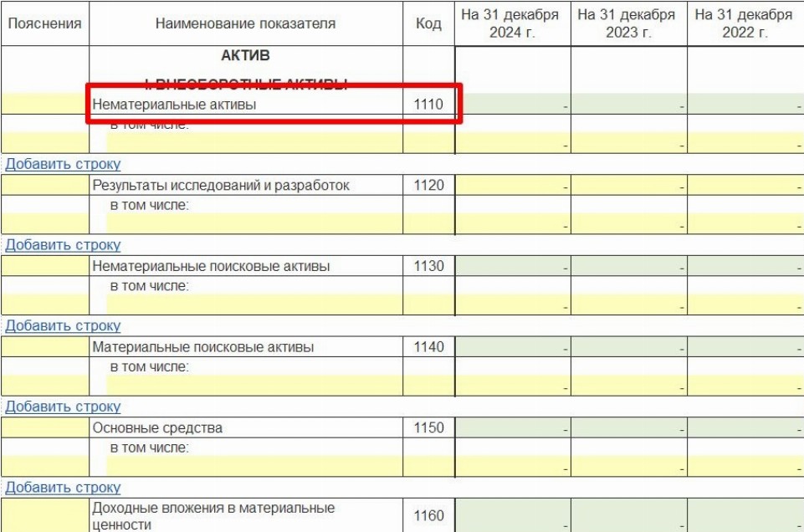Click the 'Пояснения' column header
This screenshot has width=804, height=532.
tap(44, 23)
